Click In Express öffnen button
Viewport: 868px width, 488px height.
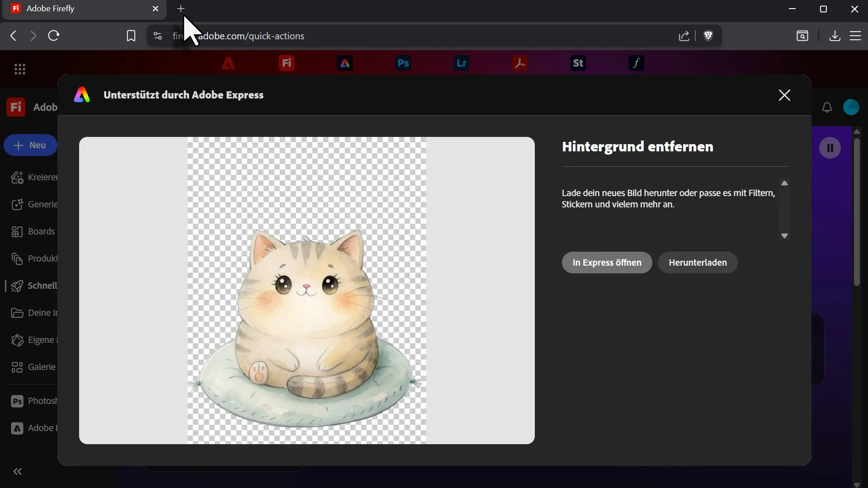pyautogui.click(x=607, y=263)
